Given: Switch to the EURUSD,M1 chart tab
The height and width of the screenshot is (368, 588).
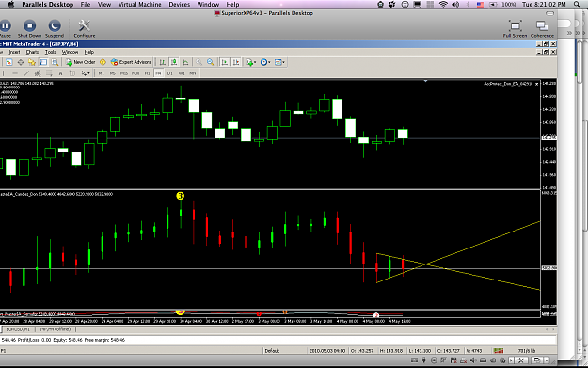Looking at the screenshot, I should click(18, 329).
